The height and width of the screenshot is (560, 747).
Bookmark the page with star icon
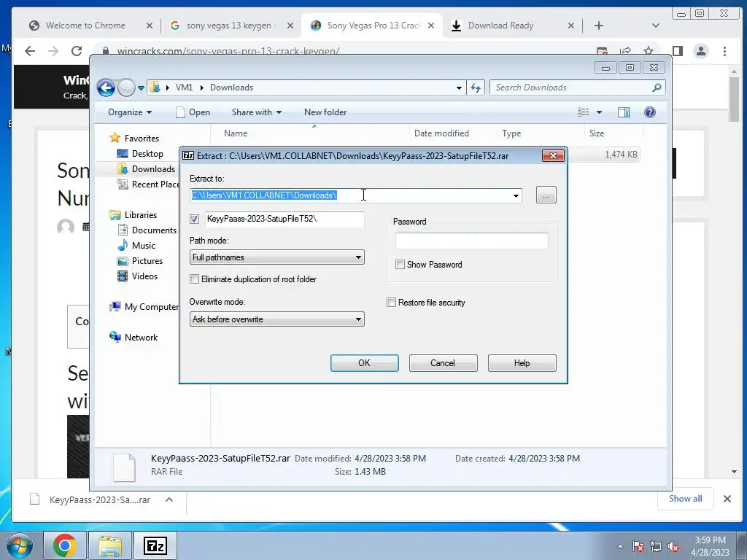[649, 51]
